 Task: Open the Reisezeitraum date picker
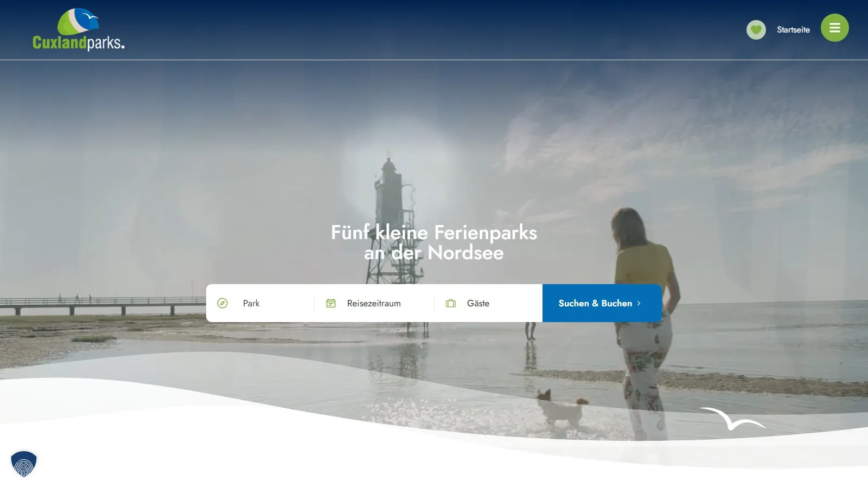click(374, 303)
